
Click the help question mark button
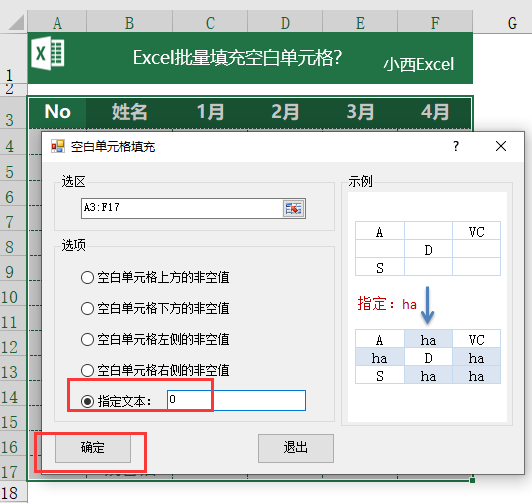coord(456,146)
